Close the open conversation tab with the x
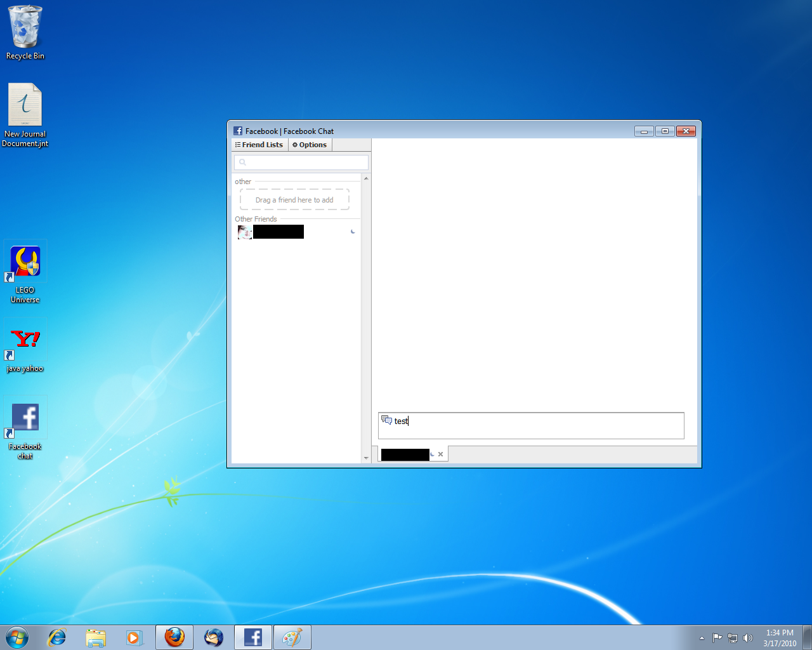Screen dimensions: 812x650 (440, 454)
